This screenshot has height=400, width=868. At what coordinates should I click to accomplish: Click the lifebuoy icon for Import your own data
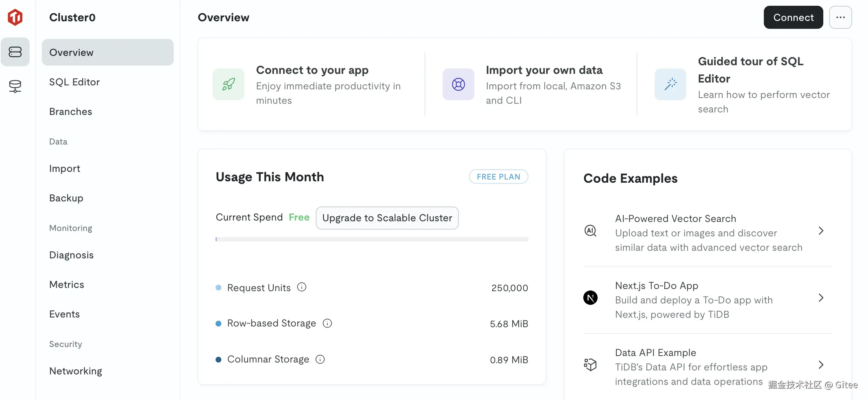tap(458, 84)
